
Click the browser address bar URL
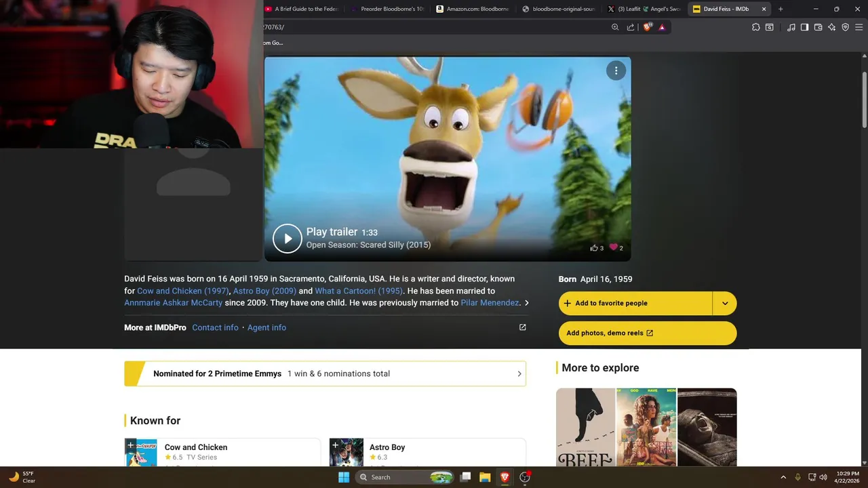[434, 27]
